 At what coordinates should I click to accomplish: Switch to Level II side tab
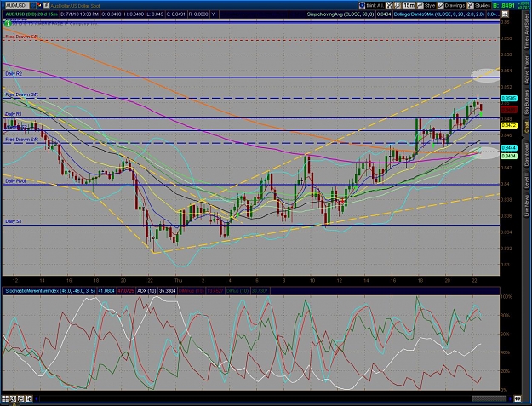[527, 181]
